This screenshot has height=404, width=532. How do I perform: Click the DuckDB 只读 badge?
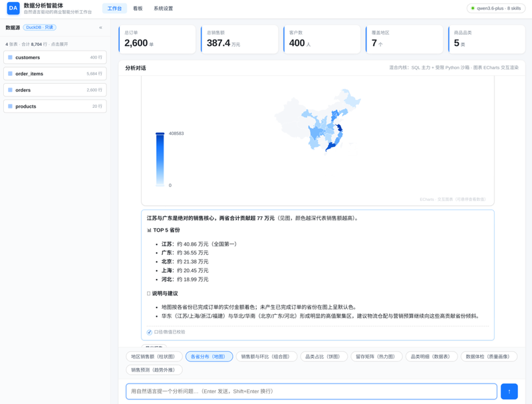pyautogui.click(x=40, y=27)
